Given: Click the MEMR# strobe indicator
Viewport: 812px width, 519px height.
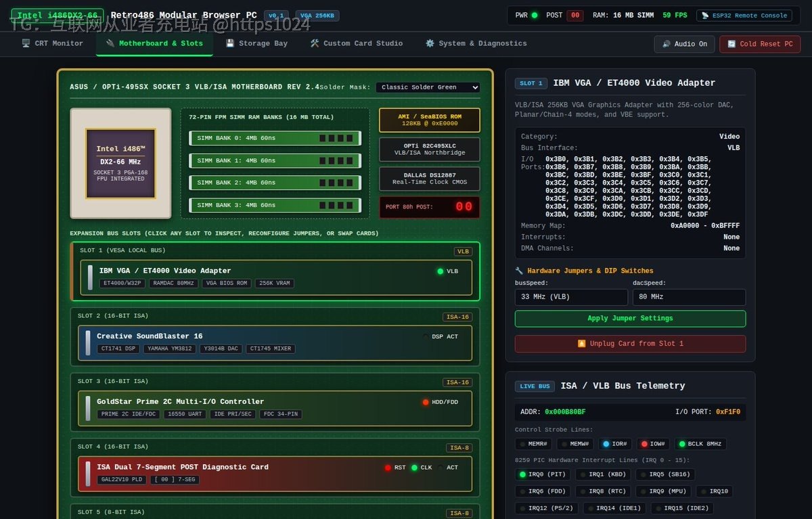Looking at the screenshot, I should click(x=534, y=444).
